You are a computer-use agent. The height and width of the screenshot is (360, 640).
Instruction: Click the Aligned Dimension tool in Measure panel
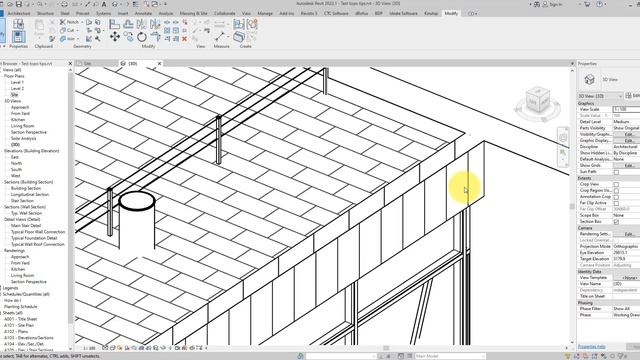(220, 37)
